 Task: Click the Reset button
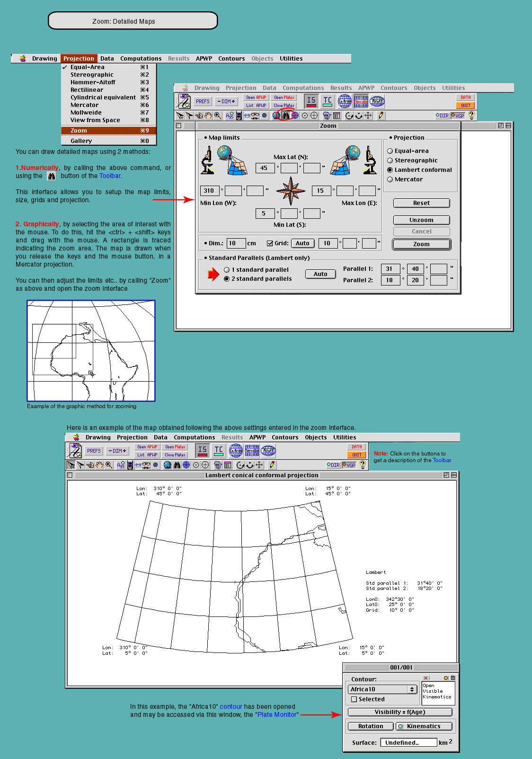click(421, 203)
